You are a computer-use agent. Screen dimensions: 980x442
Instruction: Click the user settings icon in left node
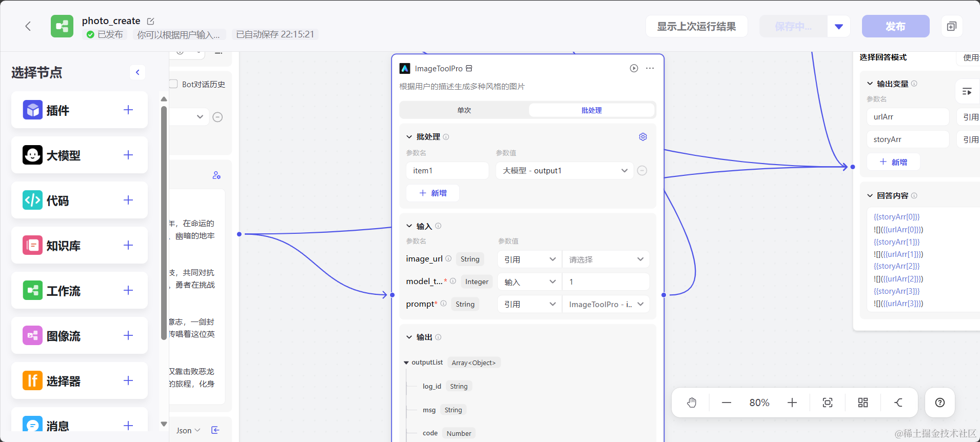(x=217, y=175)
